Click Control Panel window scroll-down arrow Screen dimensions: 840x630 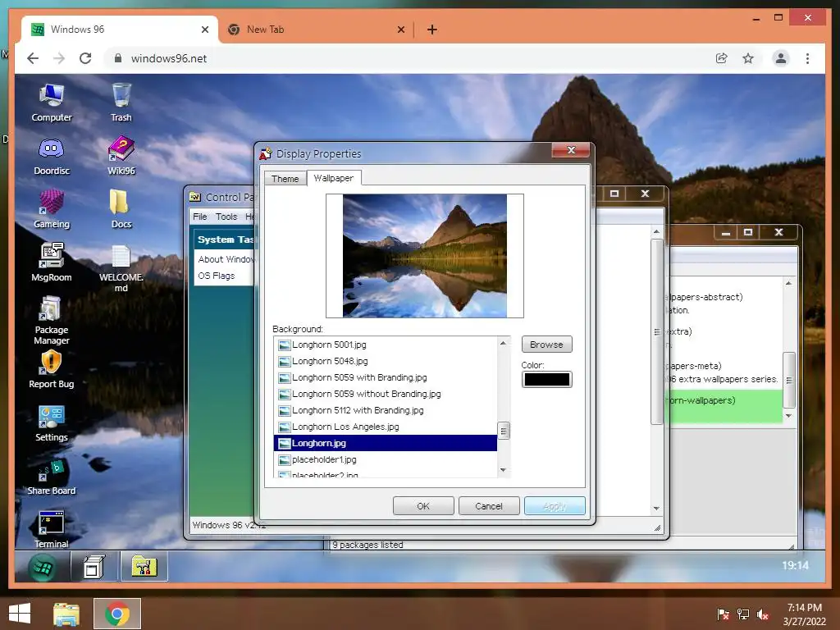coord(656,509)
